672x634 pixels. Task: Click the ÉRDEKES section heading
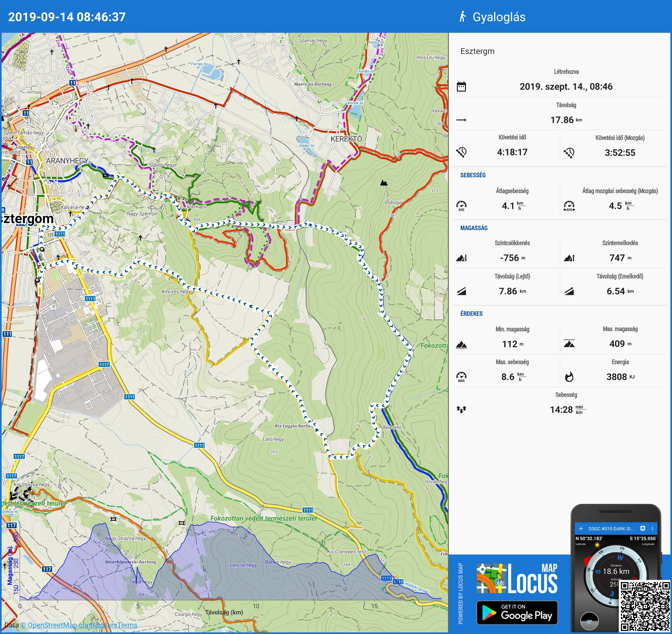(472, 314)
